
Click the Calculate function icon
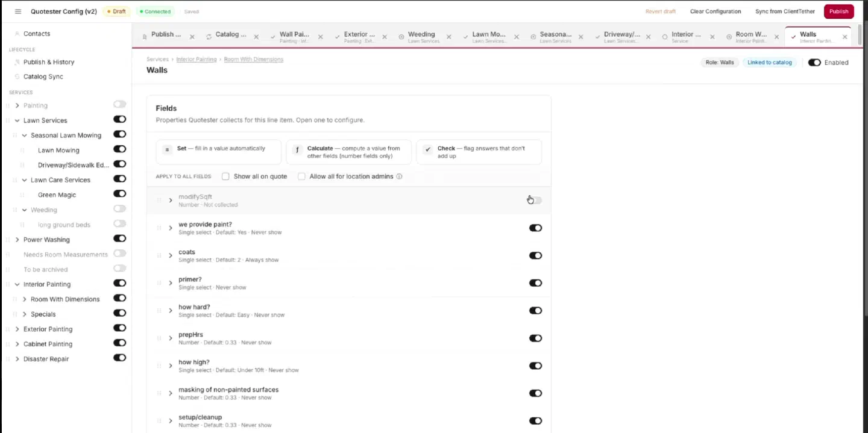pyautogui.click(x=297, y=149)
